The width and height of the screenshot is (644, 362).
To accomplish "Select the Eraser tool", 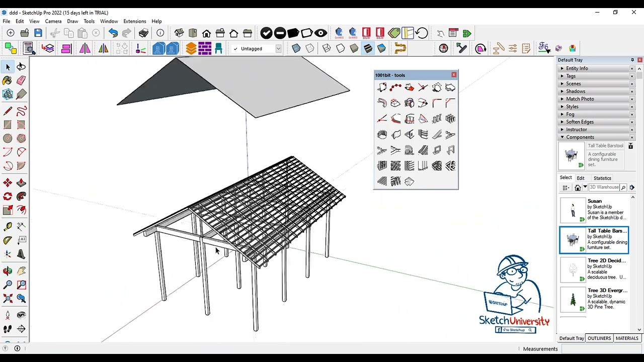I will pyautogui.click(x=21, y=80).
